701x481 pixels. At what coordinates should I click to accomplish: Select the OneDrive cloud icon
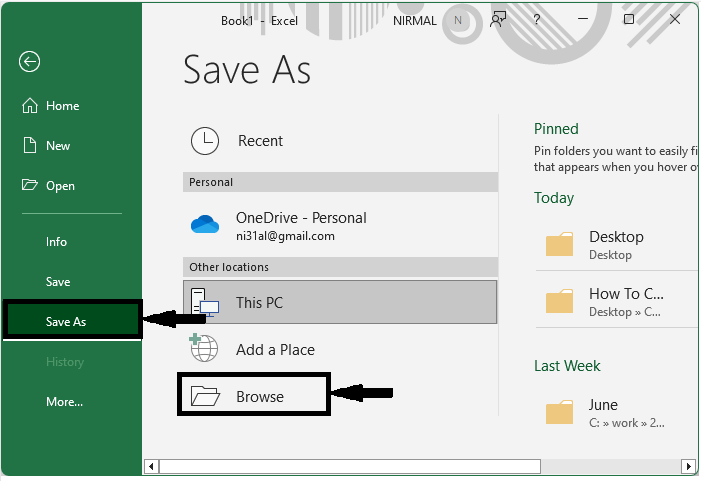(205, 225)
